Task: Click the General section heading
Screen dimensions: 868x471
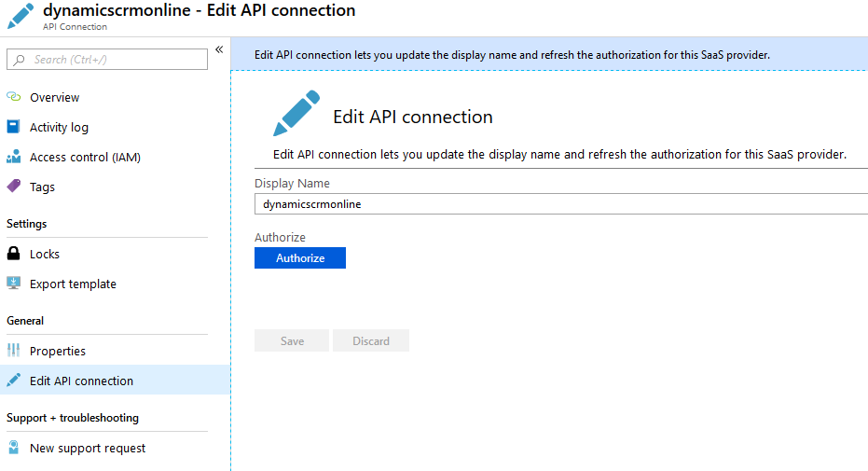Action: point(25,321)
